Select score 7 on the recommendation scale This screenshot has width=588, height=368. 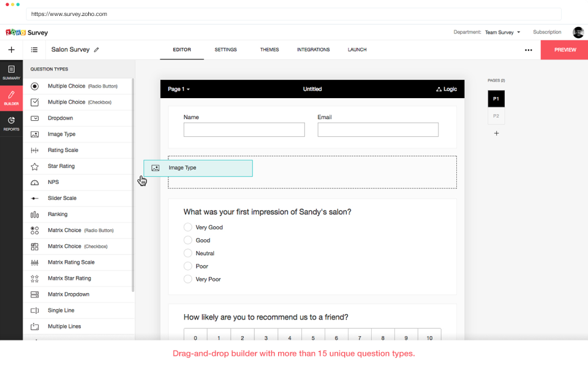click(359, 336)
